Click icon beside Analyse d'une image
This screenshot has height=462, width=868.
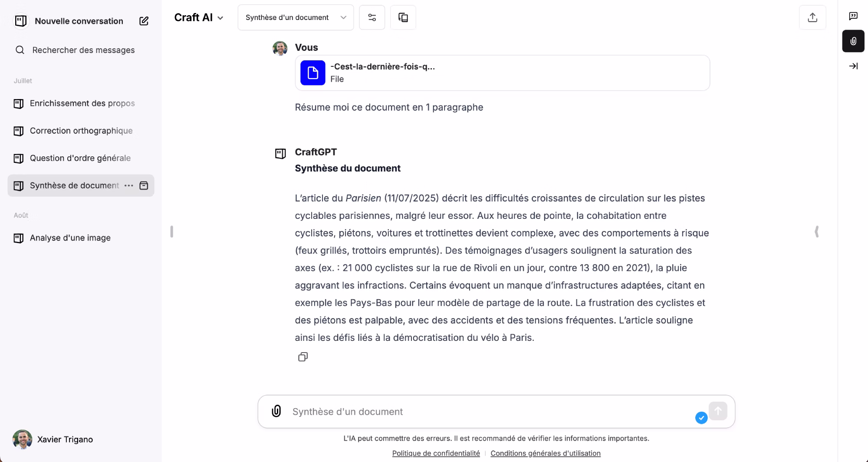[19, 238]
